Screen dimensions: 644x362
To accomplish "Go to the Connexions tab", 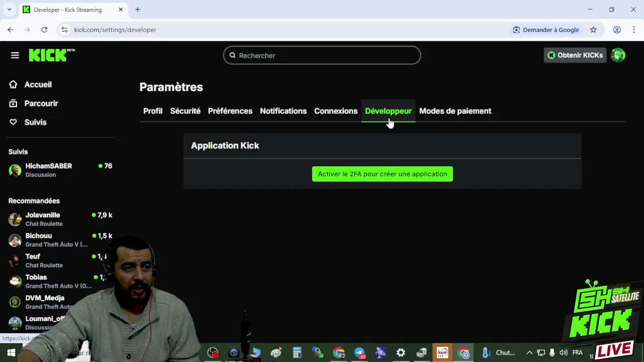I will click(336, 111).
